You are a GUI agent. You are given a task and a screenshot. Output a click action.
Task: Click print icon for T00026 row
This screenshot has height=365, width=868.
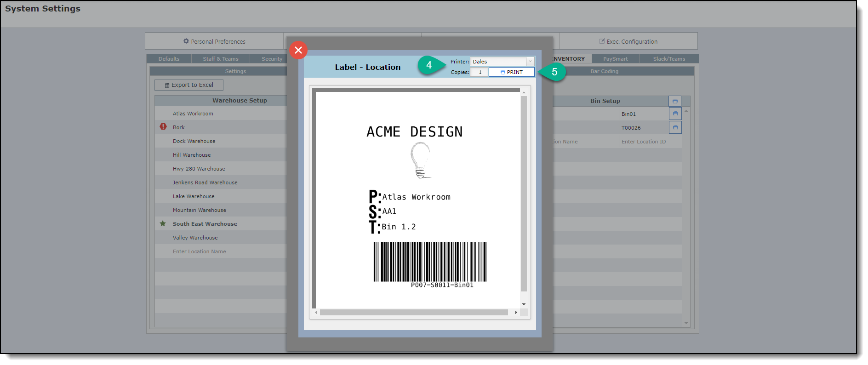coord(675,127)
